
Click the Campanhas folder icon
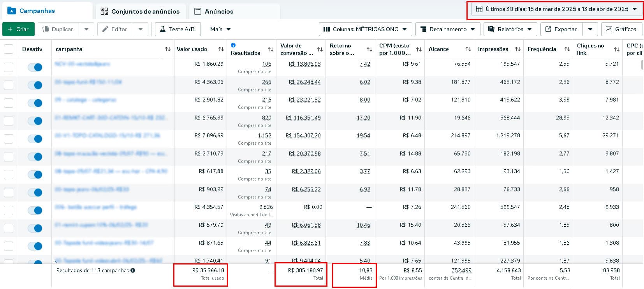tap(12, 11)
